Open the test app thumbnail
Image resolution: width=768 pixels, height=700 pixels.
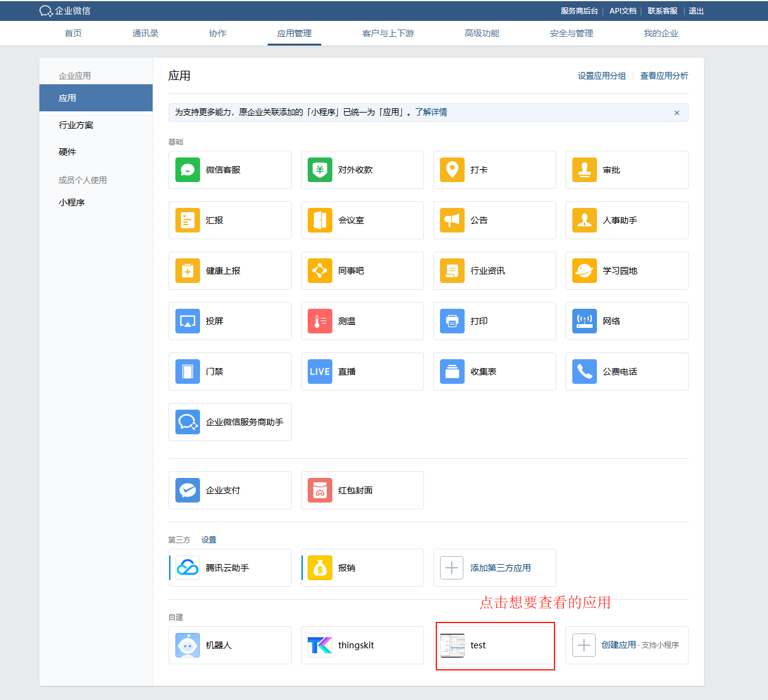(x=452, y=645)
